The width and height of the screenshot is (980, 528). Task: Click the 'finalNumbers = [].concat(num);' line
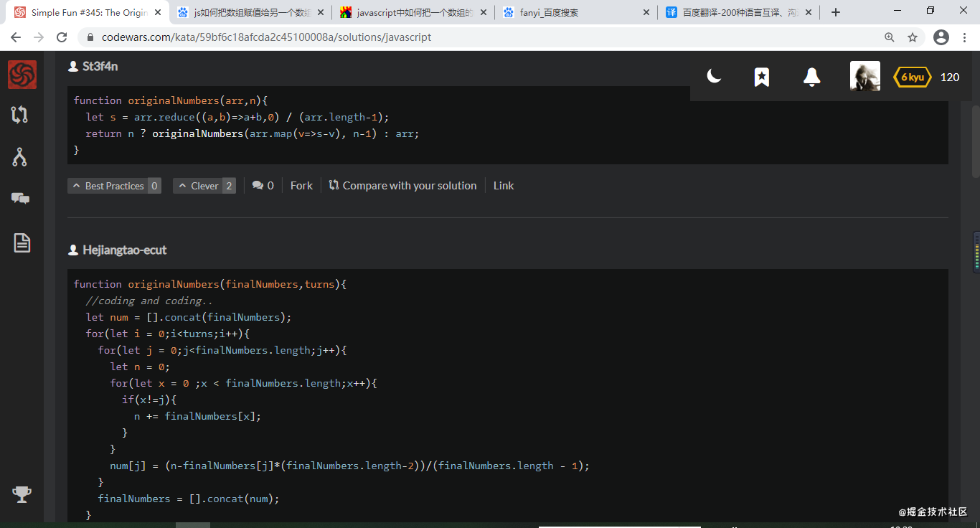click(189, 499)
